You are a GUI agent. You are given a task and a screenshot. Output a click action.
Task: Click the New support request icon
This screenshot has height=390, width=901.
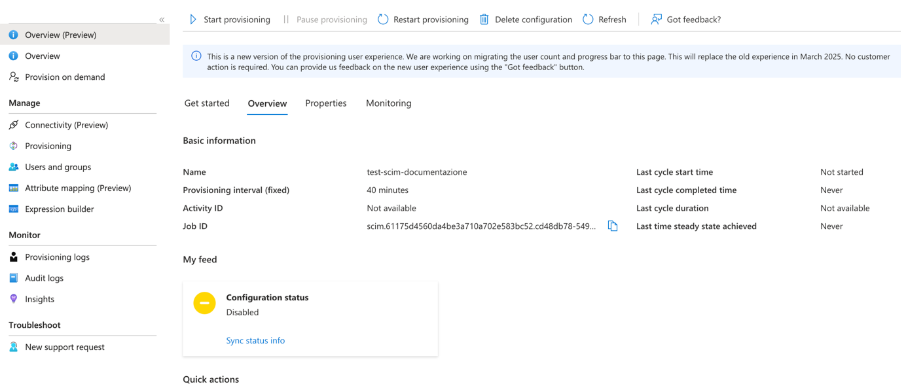14,347
